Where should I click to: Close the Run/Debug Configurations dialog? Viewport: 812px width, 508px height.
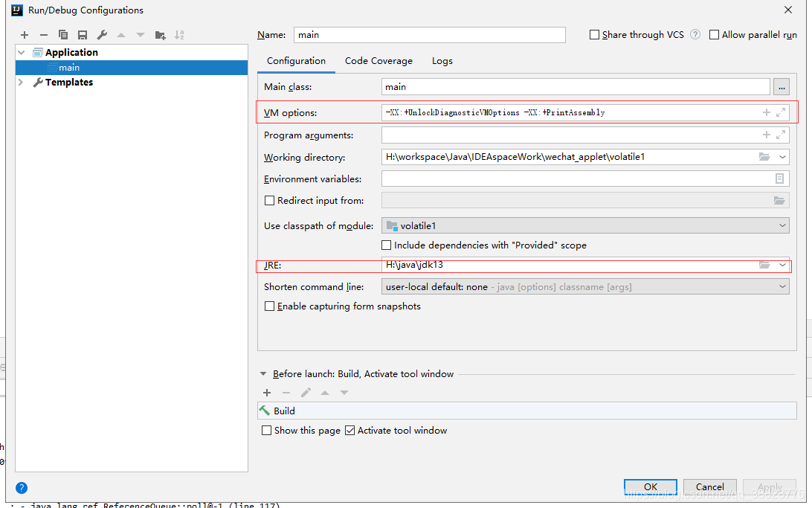click(787, 10)
